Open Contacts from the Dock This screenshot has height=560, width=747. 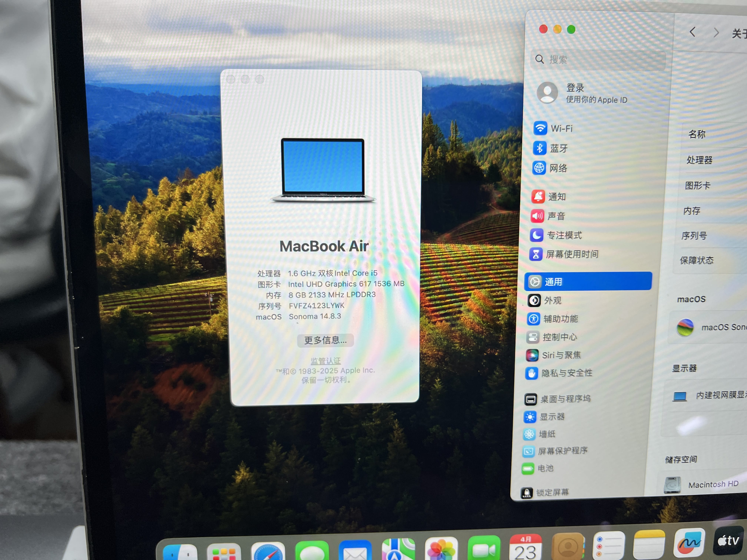click(x=568, y=546)
